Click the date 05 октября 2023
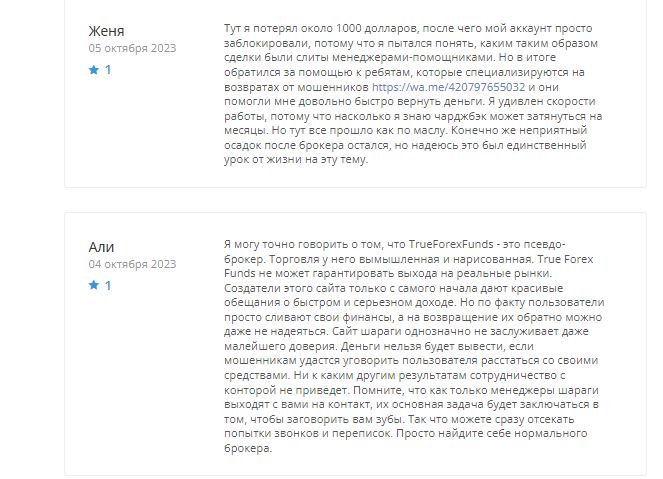Viewport: 663px width, 479px height. pos(132,48)
